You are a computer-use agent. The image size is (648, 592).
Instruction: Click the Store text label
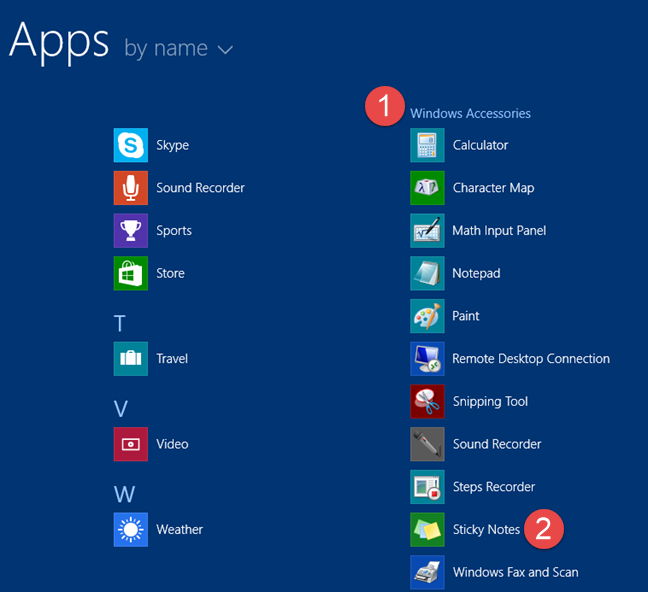point(170,273)
